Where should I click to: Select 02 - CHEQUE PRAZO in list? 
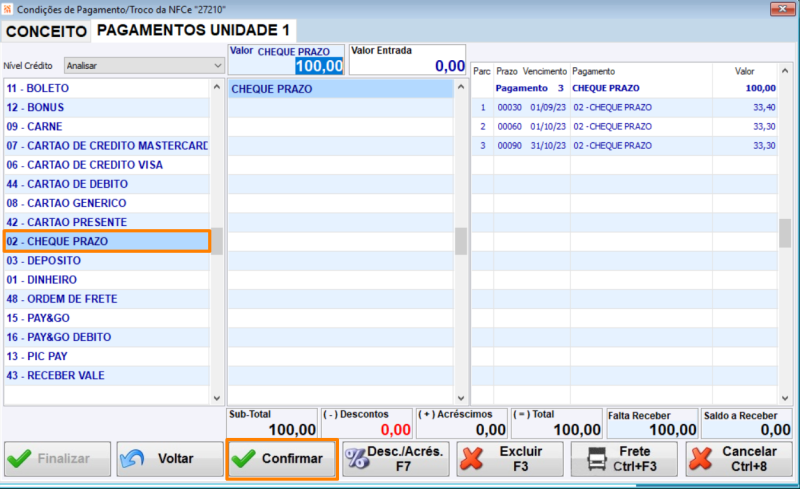point(107,241)
